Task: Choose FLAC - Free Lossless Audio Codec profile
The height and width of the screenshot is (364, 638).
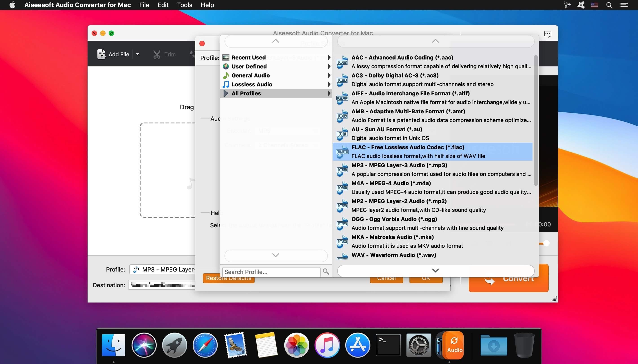Action: point(433,151)
